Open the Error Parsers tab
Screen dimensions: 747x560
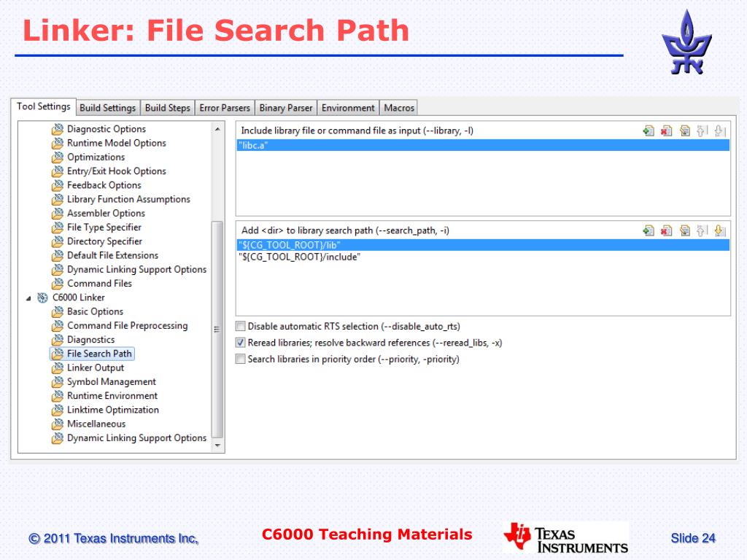tap(225, 108)
